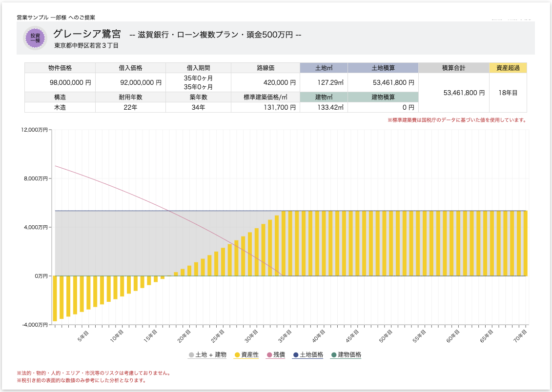Click the 34年 building age value

198,107
